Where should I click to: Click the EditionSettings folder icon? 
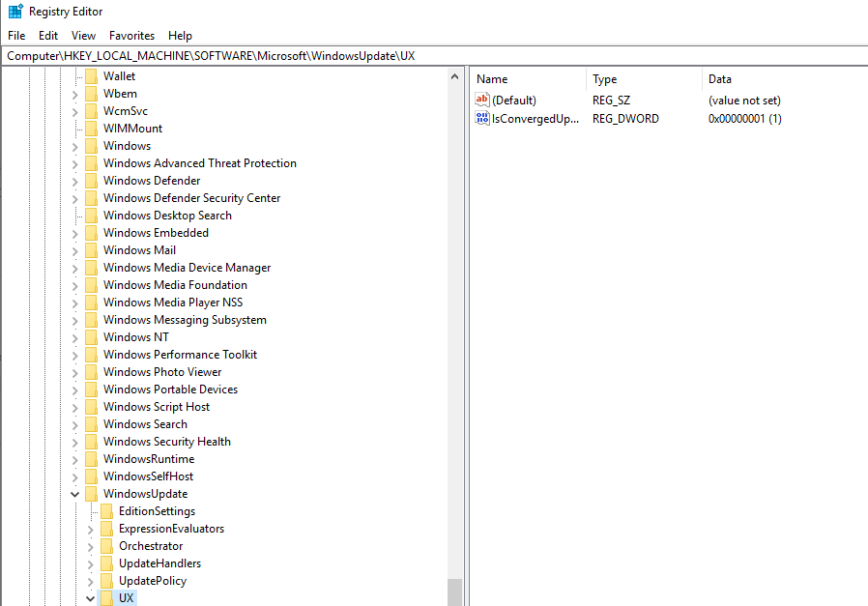tap(107, 511)
